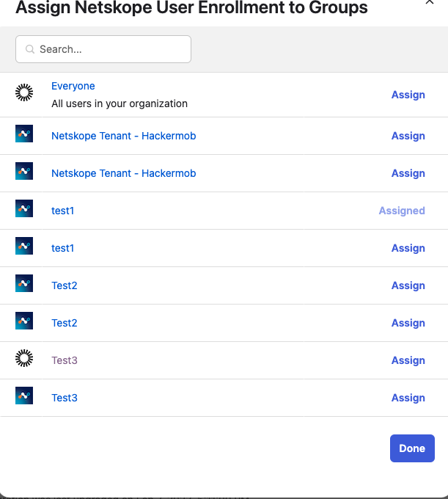Assign the Test3 group with Netskope logo
The image size is (448, 499).
408,398
